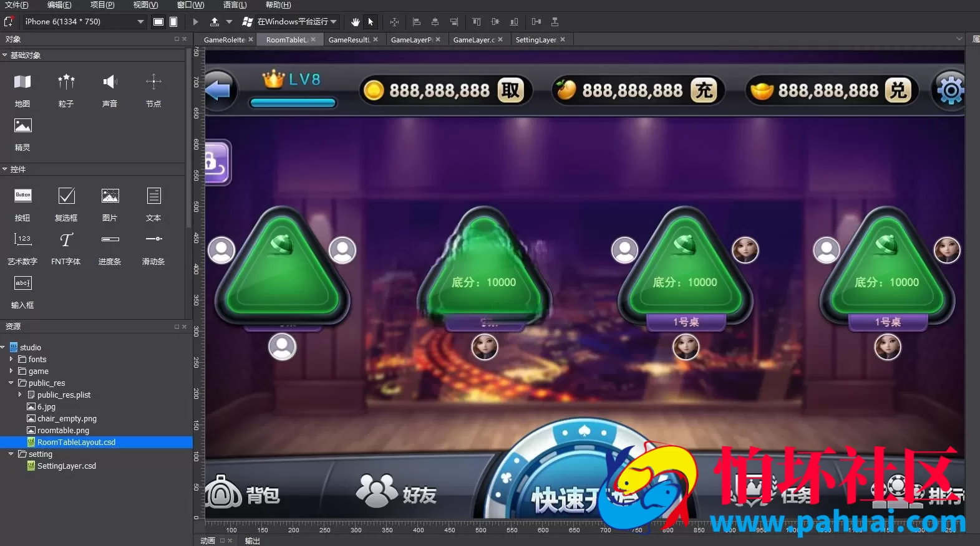Expand the public_res.plist item

(x=20, y=395)
